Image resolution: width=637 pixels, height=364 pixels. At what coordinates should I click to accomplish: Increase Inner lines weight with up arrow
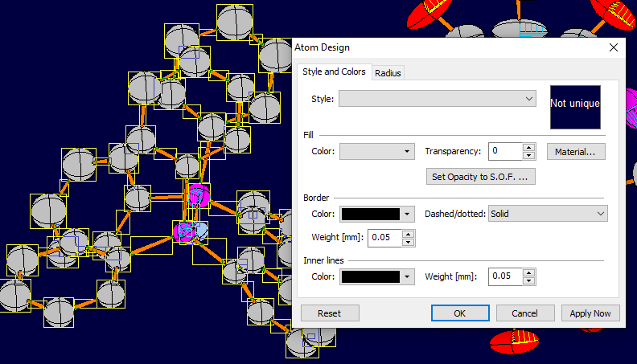click(x=528, y=272)
